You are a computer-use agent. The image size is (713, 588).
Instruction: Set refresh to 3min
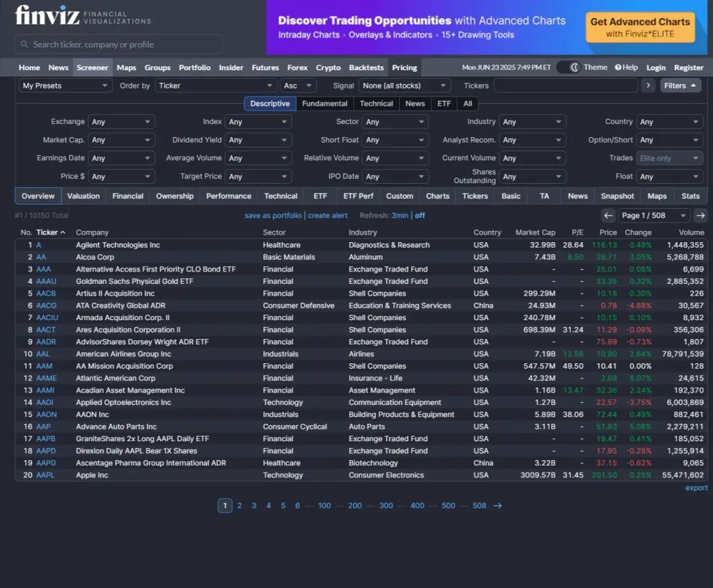click(x=400, y=216)
